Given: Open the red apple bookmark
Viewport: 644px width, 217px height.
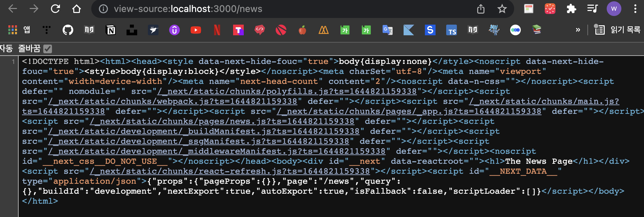Looking at the screenshot, I should 302,30.
